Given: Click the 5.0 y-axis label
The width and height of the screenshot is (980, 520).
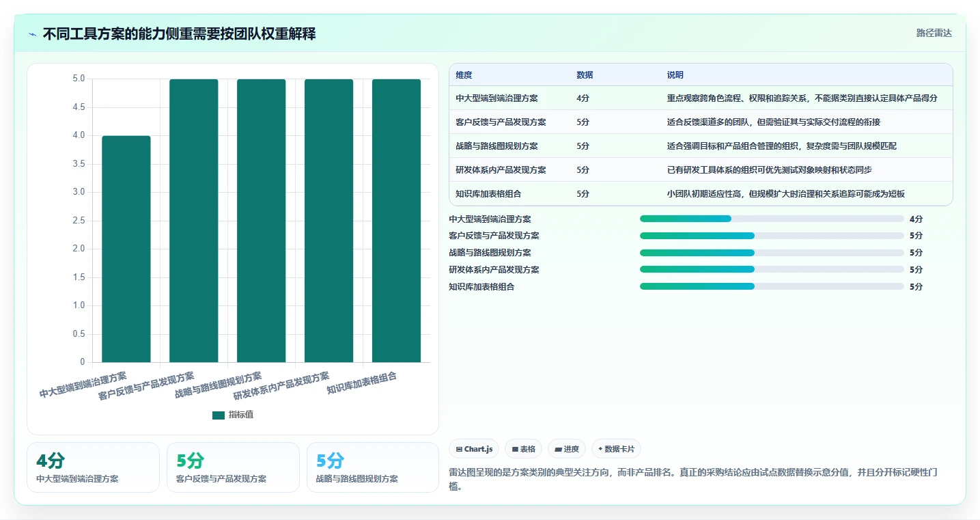Looking at the screenshot, I should [x=79, y=79].
